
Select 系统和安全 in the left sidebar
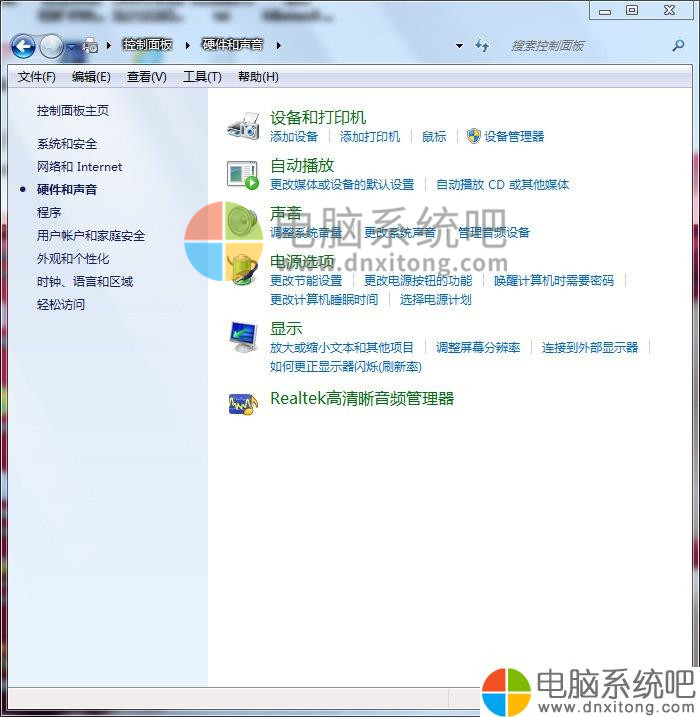point(67,144)
